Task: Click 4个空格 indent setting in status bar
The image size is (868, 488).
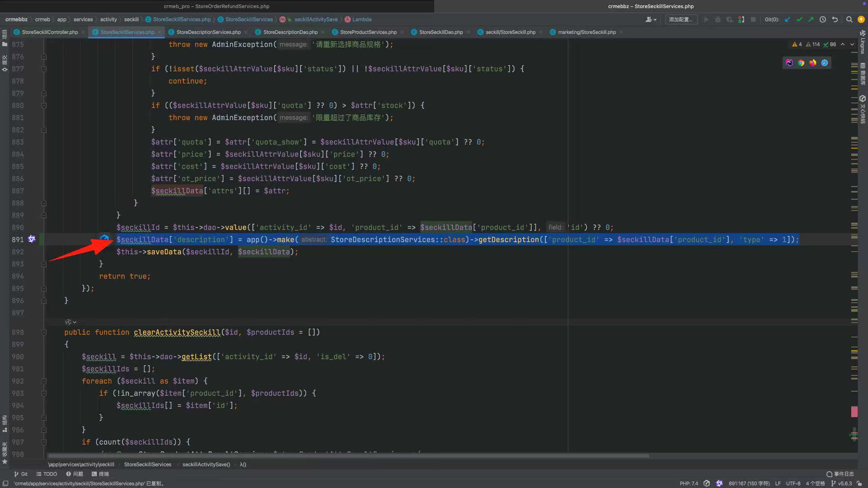Action: point(815,483)
